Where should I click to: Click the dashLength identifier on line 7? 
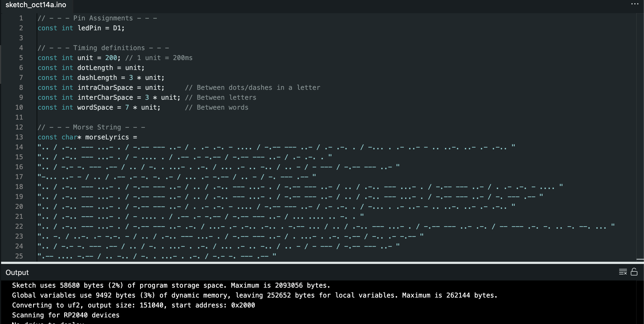(x=97, y=78)
